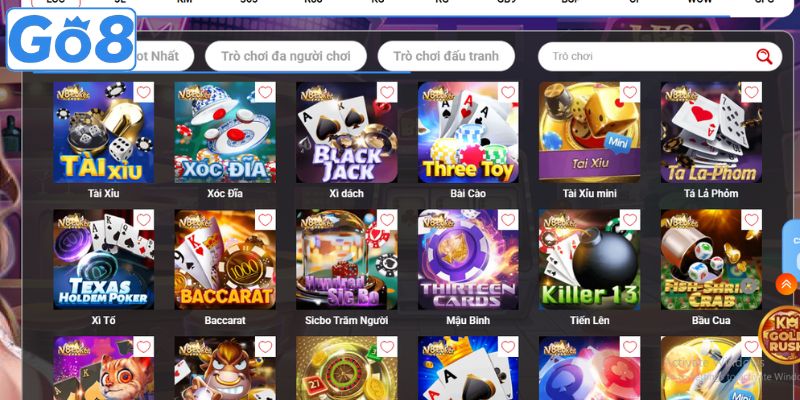Screen dimensions: 800x400
Task: Toggle the heart on Xóc Đĩa game
Action: (265, 92)
